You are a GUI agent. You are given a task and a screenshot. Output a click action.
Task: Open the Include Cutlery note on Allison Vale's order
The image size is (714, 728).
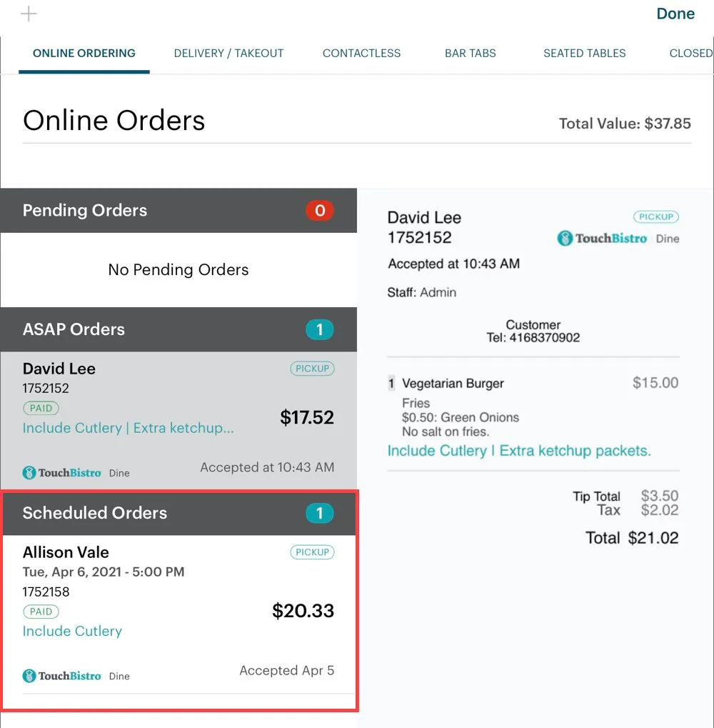click(72, 632)
